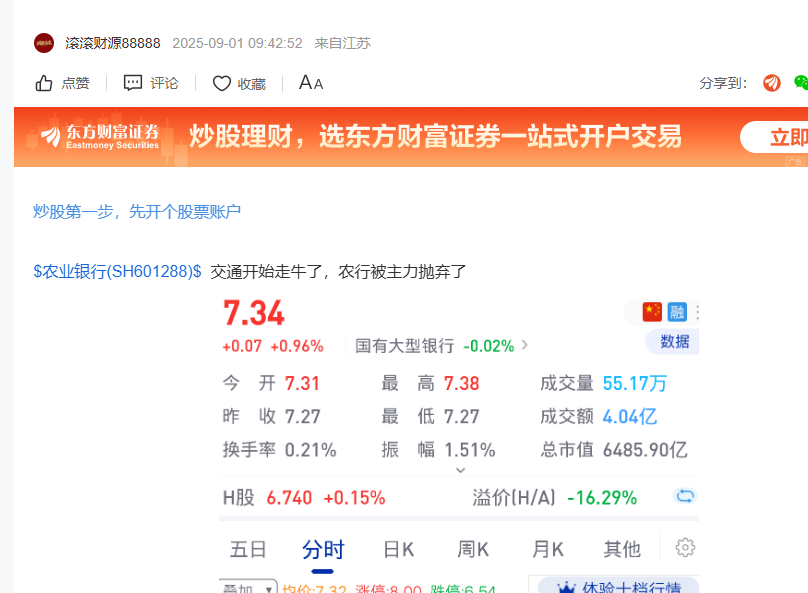The height and width of the screenshot is (593, 808).
Task: Open the three-dot more menu near badges
Action: (697, 312)
